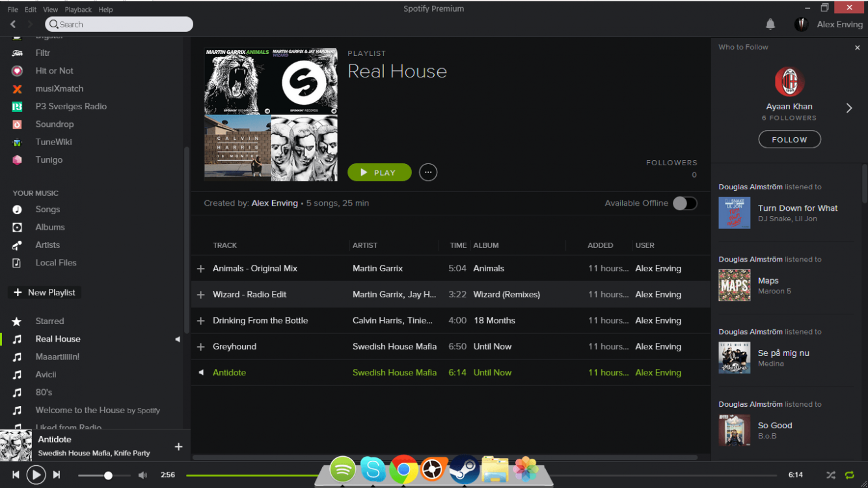Add Drinking From the Bottle with plus icon
Viewport: 868px width, 488px height.
click(200, 321)
